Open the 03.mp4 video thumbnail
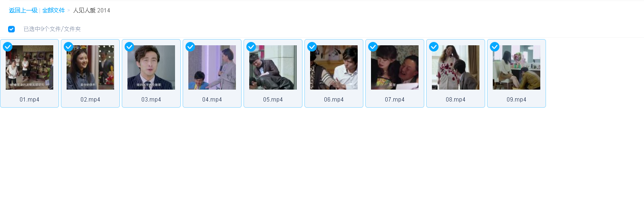The image size is (644, 214). [151, 67]
